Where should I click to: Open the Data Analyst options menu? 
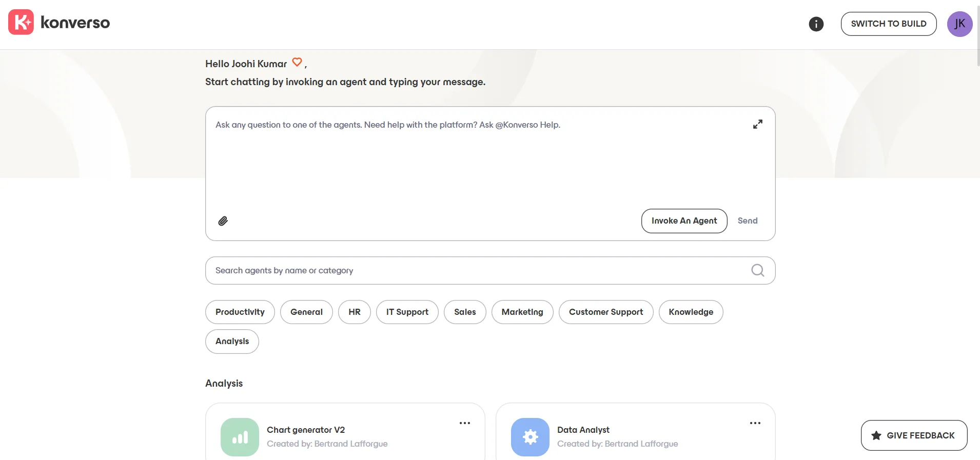click(755, 423)
